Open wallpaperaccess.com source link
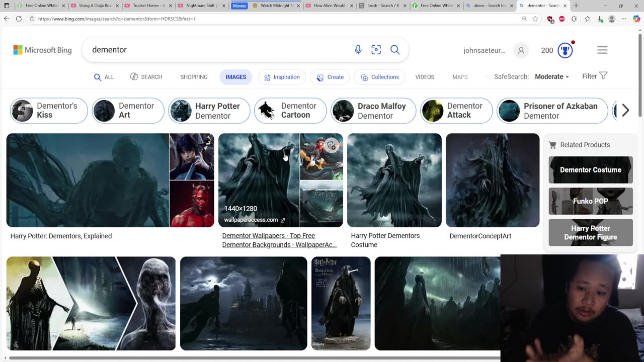 [x=255, y=220]
